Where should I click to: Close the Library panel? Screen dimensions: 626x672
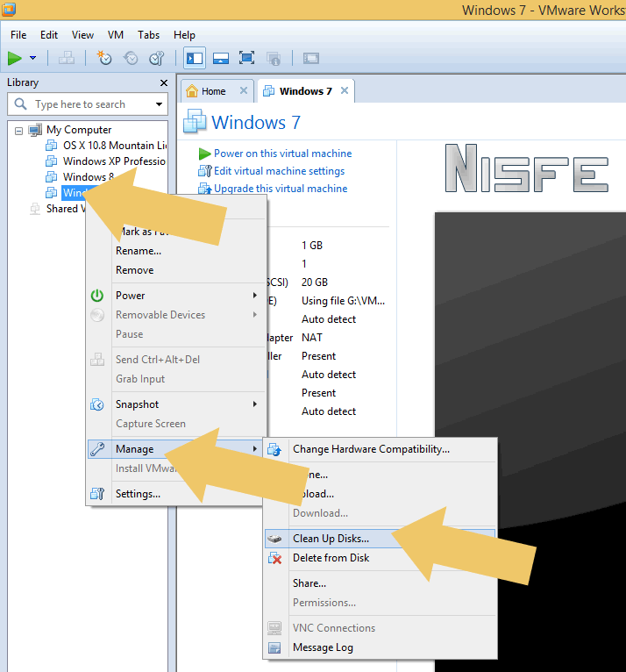(163, 82)
